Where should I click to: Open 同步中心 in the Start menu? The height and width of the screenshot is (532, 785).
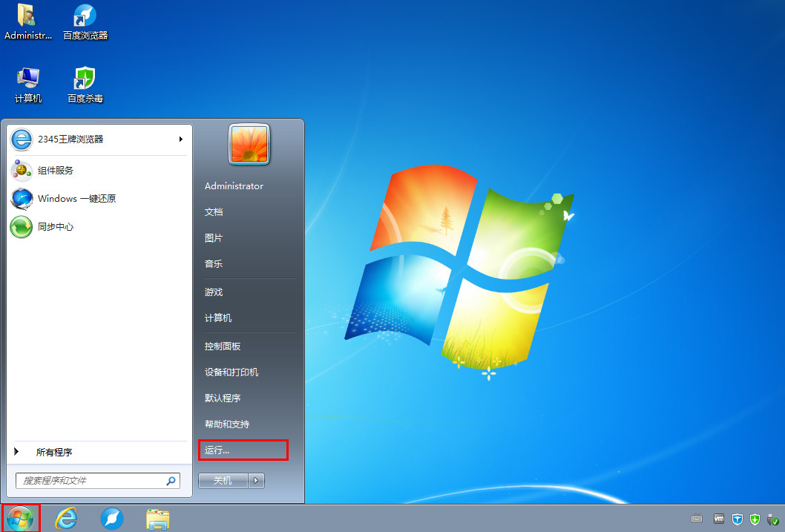click(56, 226)
